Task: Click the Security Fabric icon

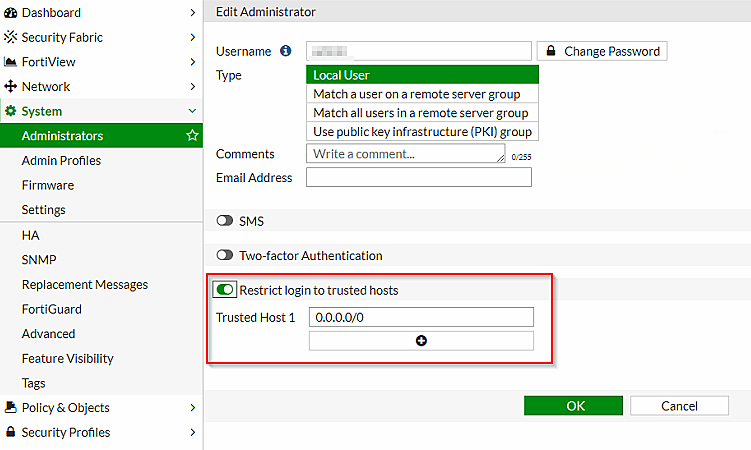Action: (x=11, y=37)
